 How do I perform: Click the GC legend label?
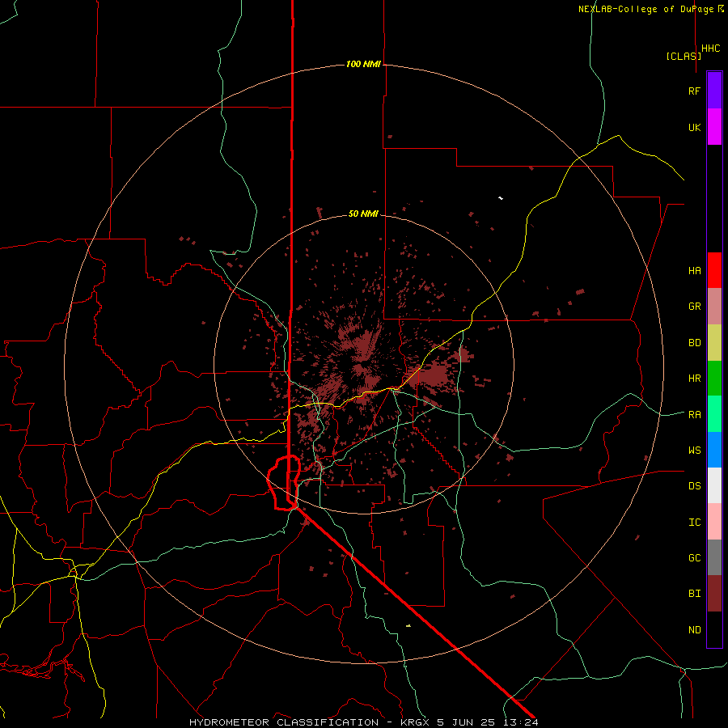[694, 558]
